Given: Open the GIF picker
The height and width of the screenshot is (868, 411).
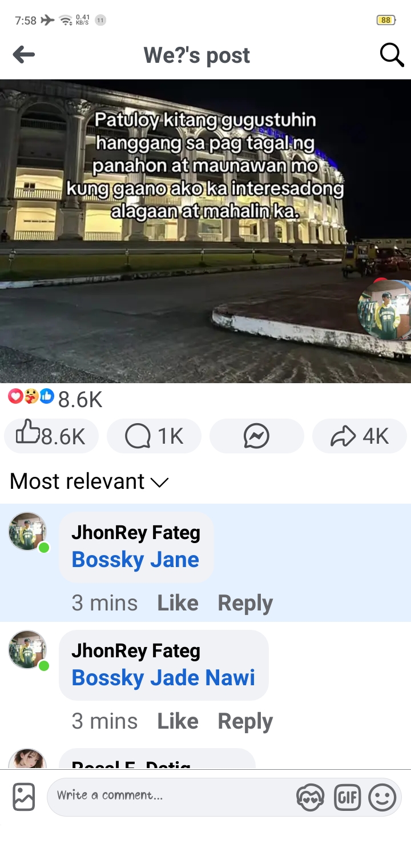Looking at the screenshot, I should (347, 797).
